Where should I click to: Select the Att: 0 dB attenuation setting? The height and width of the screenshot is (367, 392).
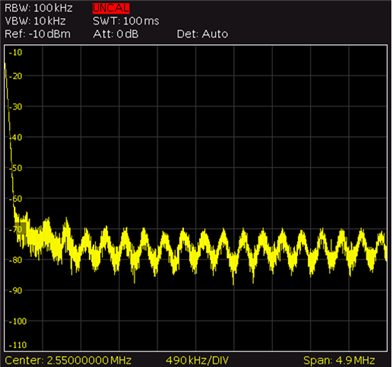click(x=116, y=34)
